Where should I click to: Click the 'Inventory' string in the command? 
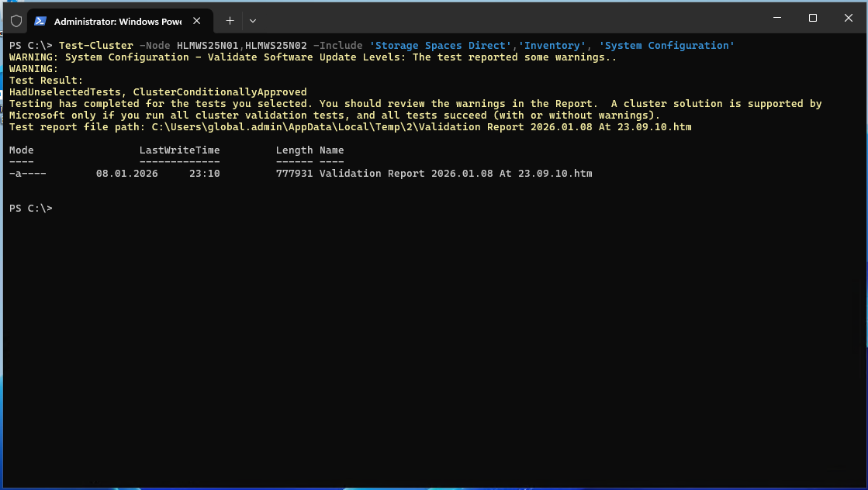coord(552,46)
